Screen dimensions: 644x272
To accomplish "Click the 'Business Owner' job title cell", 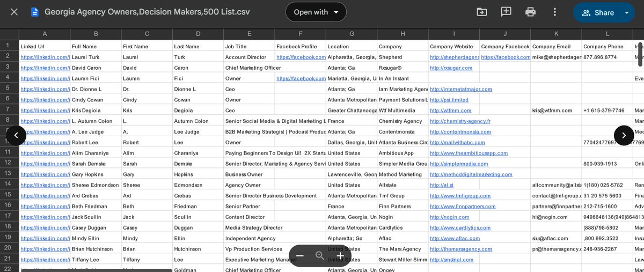I will (249, 174).
